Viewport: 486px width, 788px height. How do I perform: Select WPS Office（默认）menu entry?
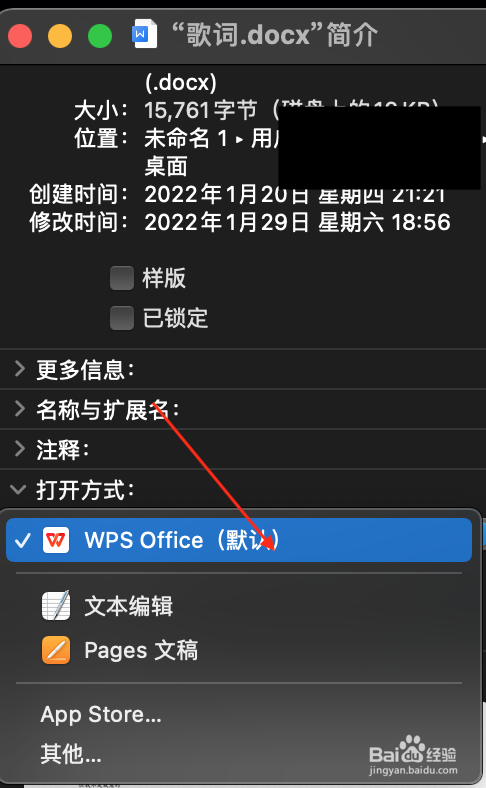(239, 540)
